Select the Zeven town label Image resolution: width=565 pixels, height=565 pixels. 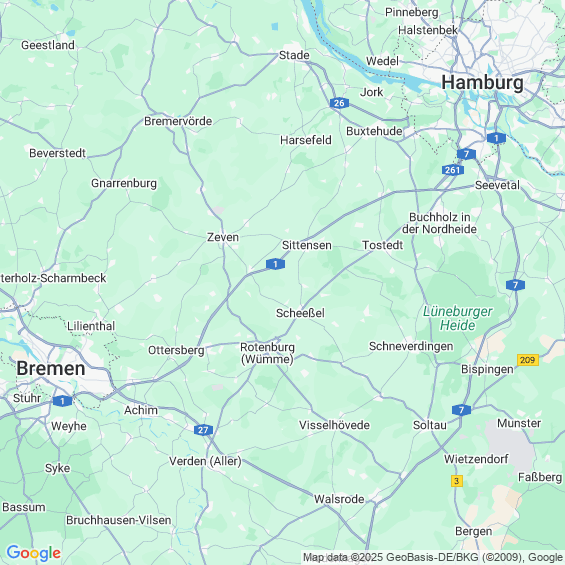(223, 237)
